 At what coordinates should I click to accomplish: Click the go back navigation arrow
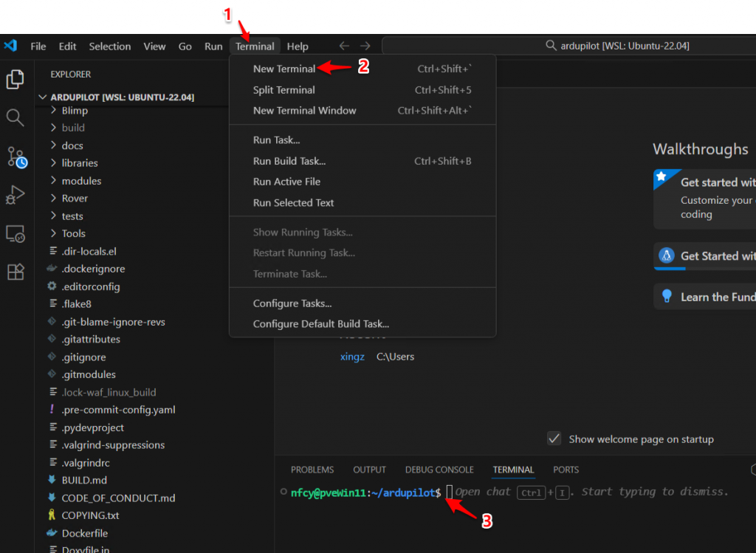tap(344, 46)
